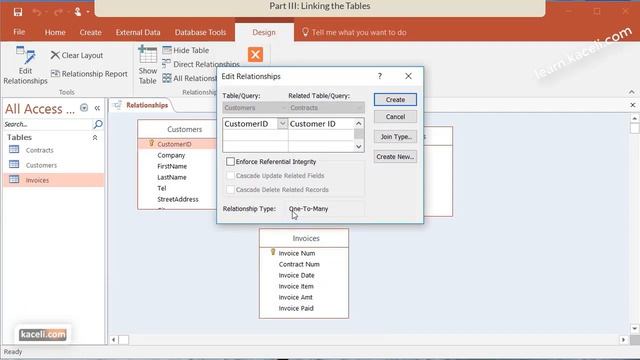Click Hide Table in the ribbon
Image resolution: width=640 pixels, height=360 pixels.
(186, 50)
